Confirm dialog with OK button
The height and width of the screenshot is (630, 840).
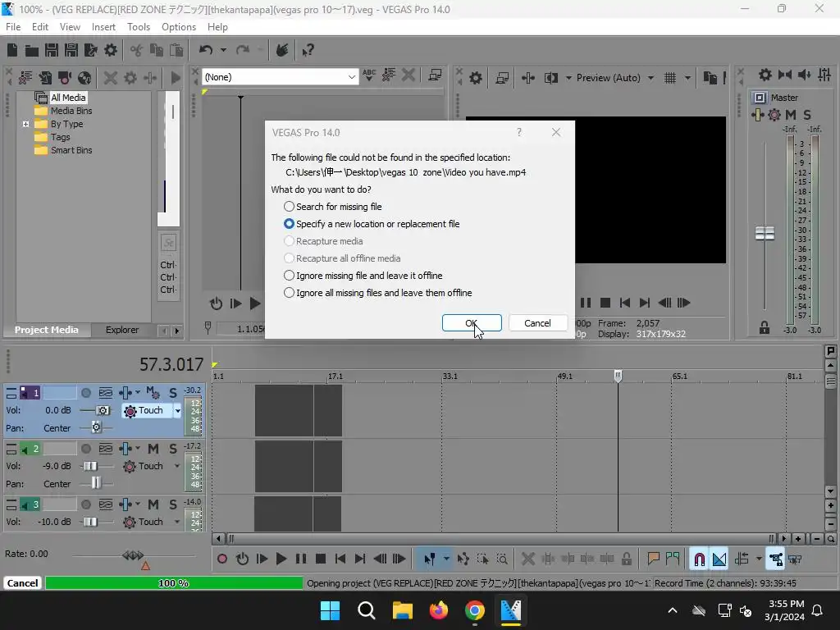[x=472, y=323]
